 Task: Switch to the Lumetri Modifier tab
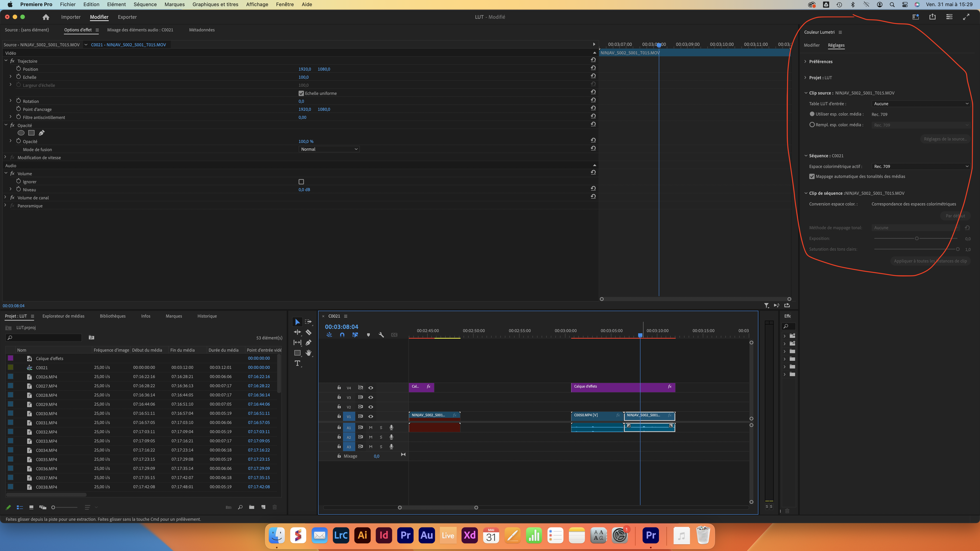[812, 45]
